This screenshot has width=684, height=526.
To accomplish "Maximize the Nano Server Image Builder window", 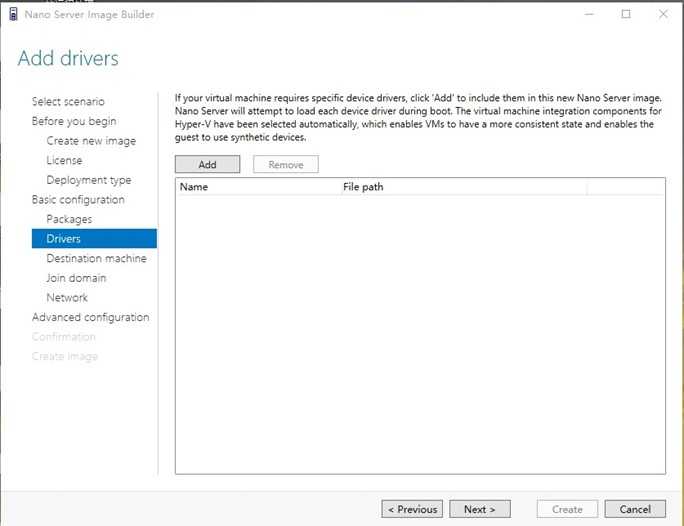I will tap(626, 14).
